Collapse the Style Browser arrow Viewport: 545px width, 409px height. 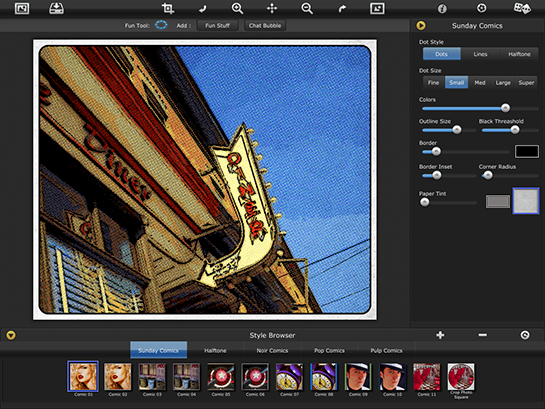pyautogui.click(x=11, y=335)
